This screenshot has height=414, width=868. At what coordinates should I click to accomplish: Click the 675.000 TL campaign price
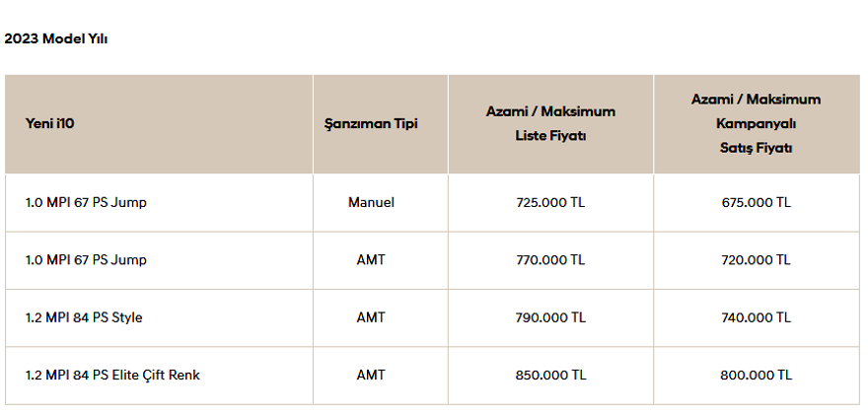(x=756, y=202)
